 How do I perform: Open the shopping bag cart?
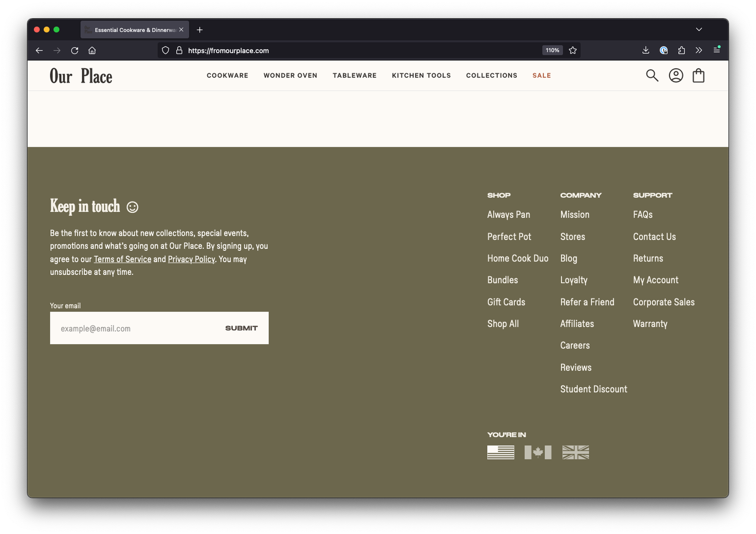[698, 75]
